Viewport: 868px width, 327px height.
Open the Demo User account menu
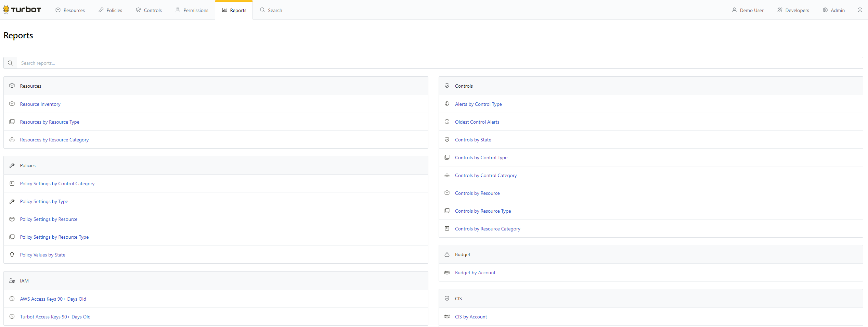click(748, 10)
